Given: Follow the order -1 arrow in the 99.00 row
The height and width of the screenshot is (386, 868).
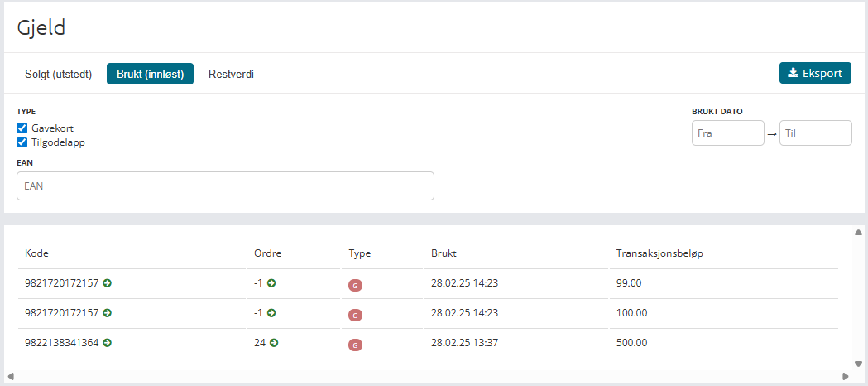Looking at the screenshot, I should (x=271, y=283).
